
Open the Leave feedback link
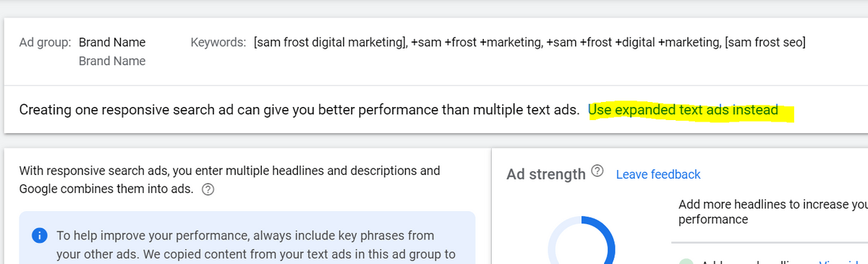pyautogui.click(x=658, y=174)
